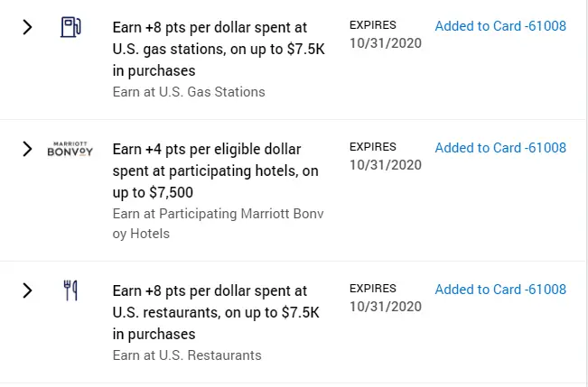Click the 10/31/2020 date on restaurants offer
This screenshot has width=588, height=387.
pyautogui.click(x=386, y=306)
